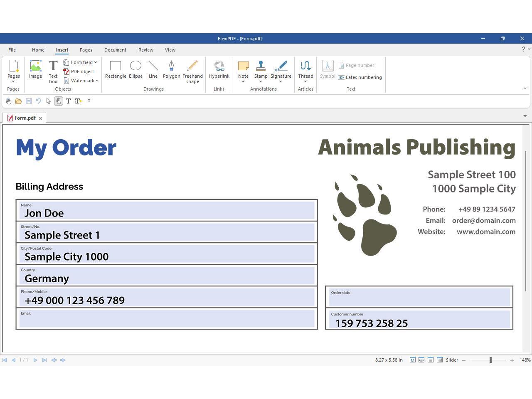Open the File menu
This screenshot has width=532, height=399.
pos(12,50)
